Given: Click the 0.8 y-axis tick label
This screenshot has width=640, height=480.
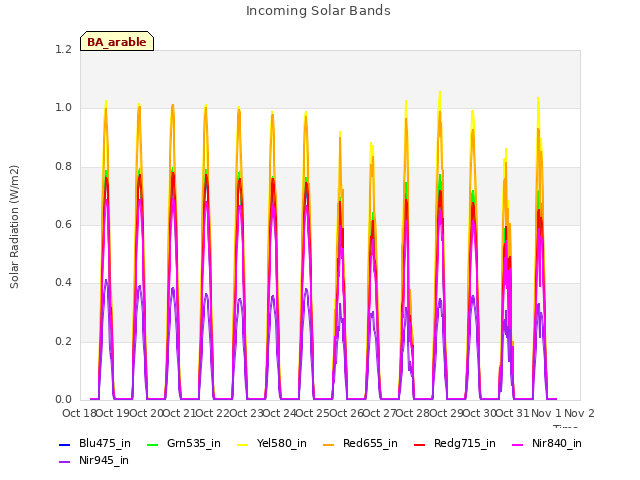Looking at the screenshot, I should point(63,166).
